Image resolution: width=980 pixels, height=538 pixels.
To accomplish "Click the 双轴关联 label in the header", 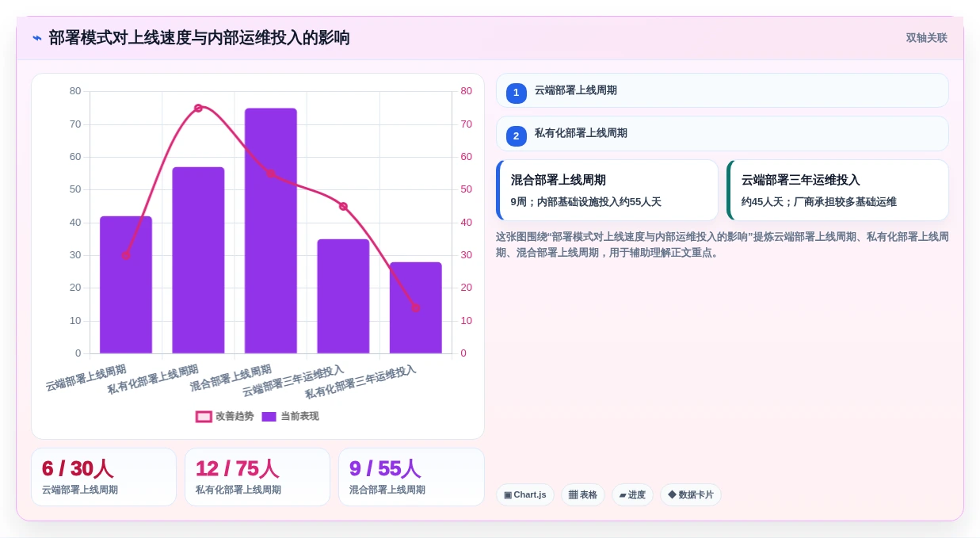I will pyautogui.click(x=926, y=38).
